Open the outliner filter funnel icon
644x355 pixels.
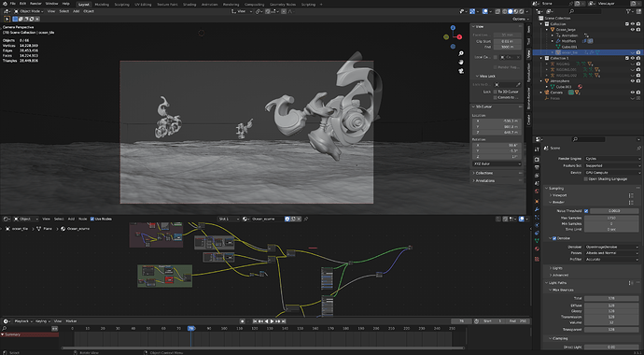click(628, 11)
